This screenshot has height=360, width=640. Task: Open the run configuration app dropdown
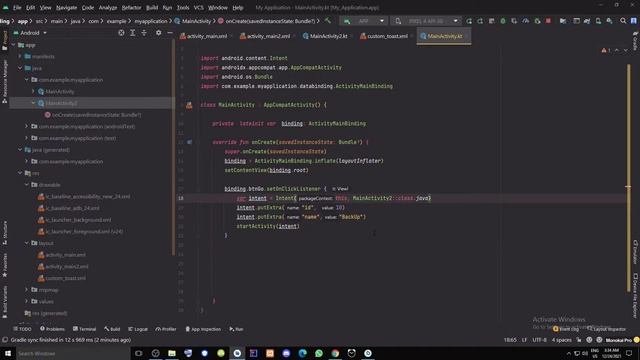(x=364, y=21)
